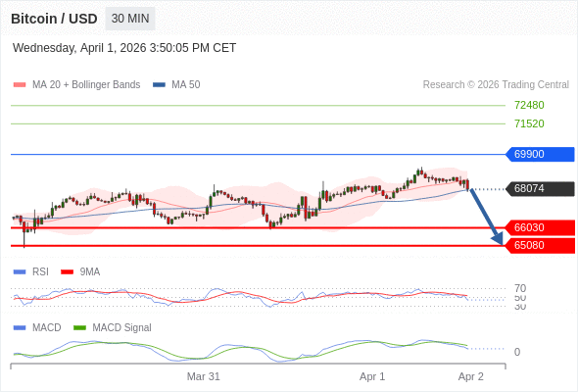Click the MACD 0 axis value
The height and width of the screenshot is (392, 578).
coord(517,352)
